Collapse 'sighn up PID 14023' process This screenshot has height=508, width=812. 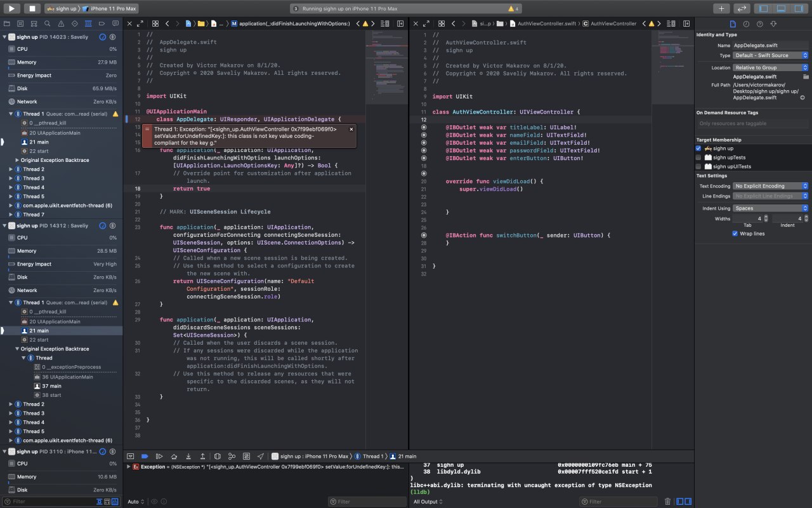4,37
